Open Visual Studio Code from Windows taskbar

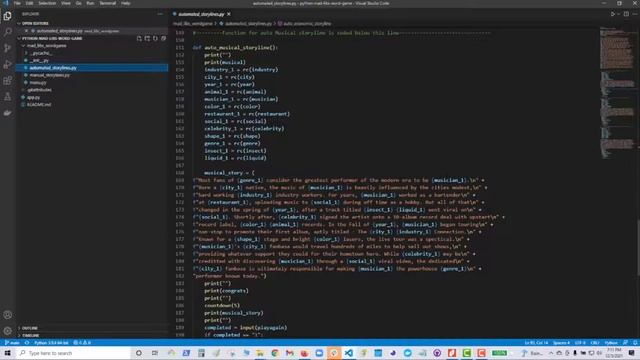(349, 353)
